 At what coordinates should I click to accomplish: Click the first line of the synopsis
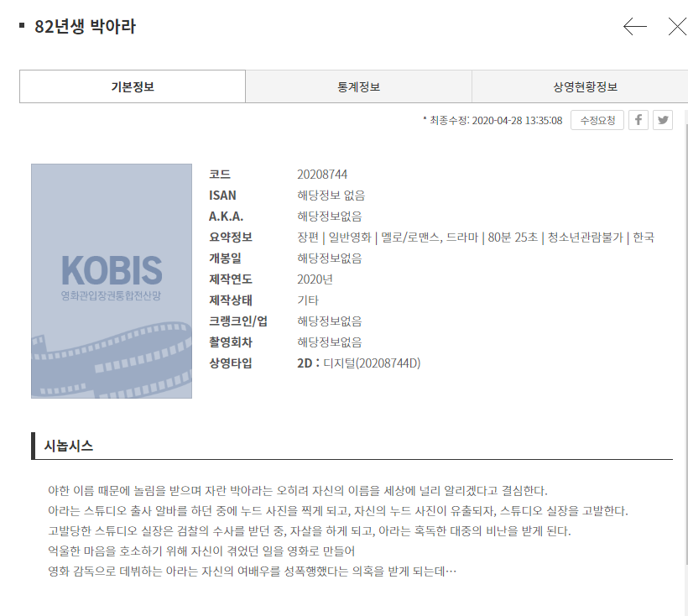[x=298, y=490]
